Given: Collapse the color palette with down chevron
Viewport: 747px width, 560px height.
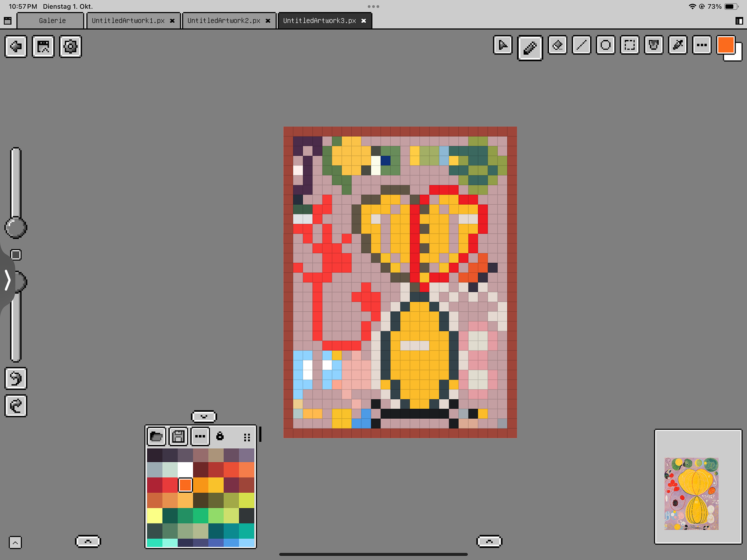Looking at the screenshot, I should 204,416.
